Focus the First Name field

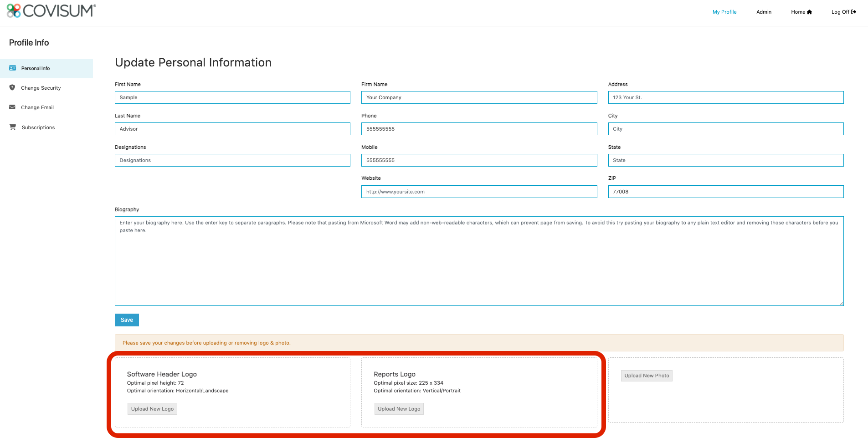click(x=232, y=97)
